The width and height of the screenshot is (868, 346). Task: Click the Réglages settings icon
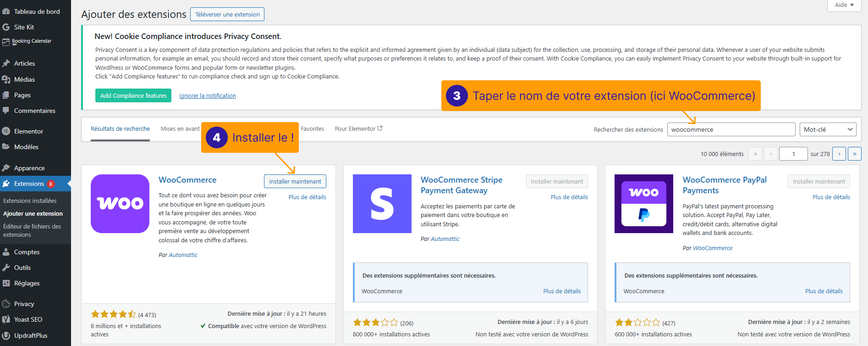coord(6,283)
